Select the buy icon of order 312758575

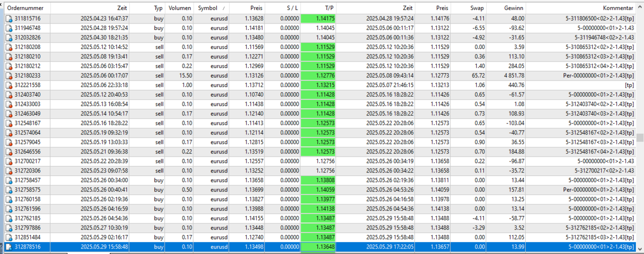point(9,190)
